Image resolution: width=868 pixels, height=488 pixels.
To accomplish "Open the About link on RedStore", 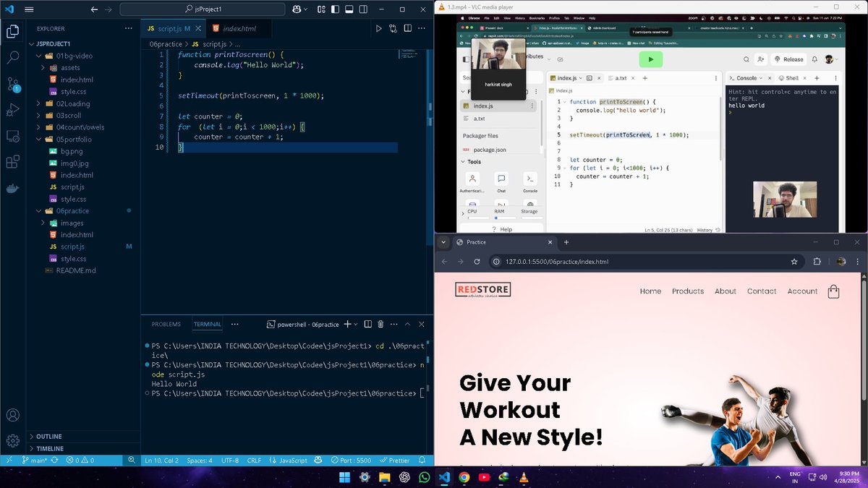I will [726, 291].
